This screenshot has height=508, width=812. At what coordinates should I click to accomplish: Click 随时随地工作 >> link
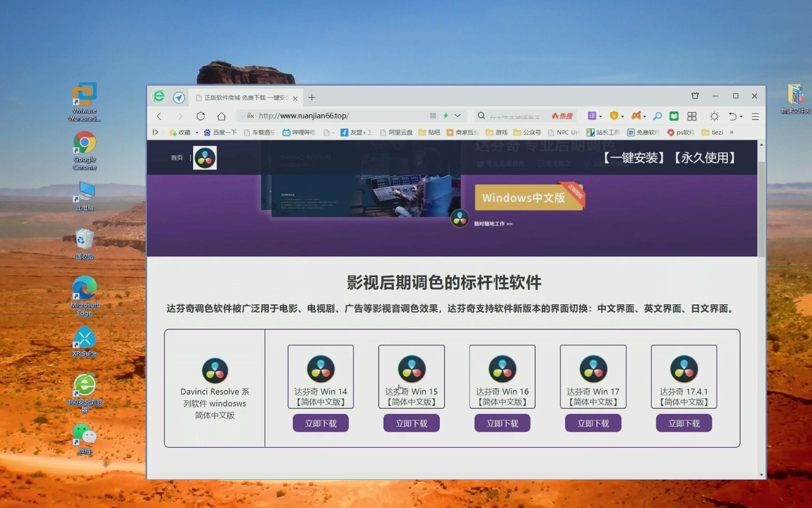click(493, 224)
